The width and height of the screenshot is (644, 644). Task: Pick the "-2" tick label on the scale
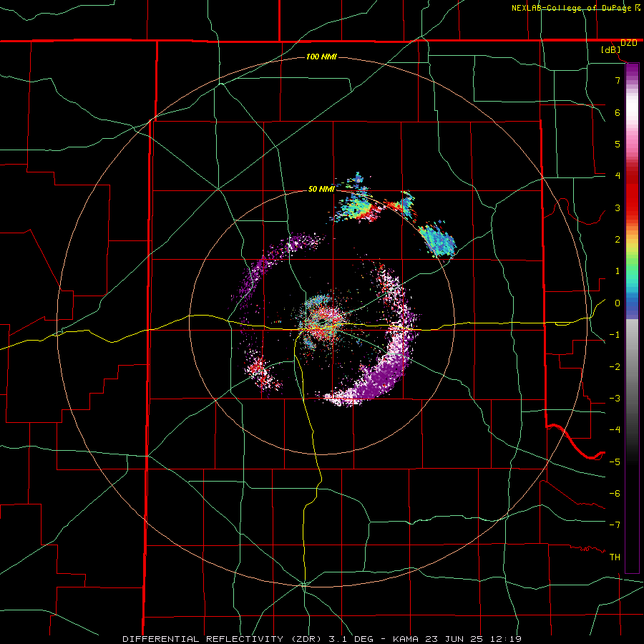[x=615, y=367]
